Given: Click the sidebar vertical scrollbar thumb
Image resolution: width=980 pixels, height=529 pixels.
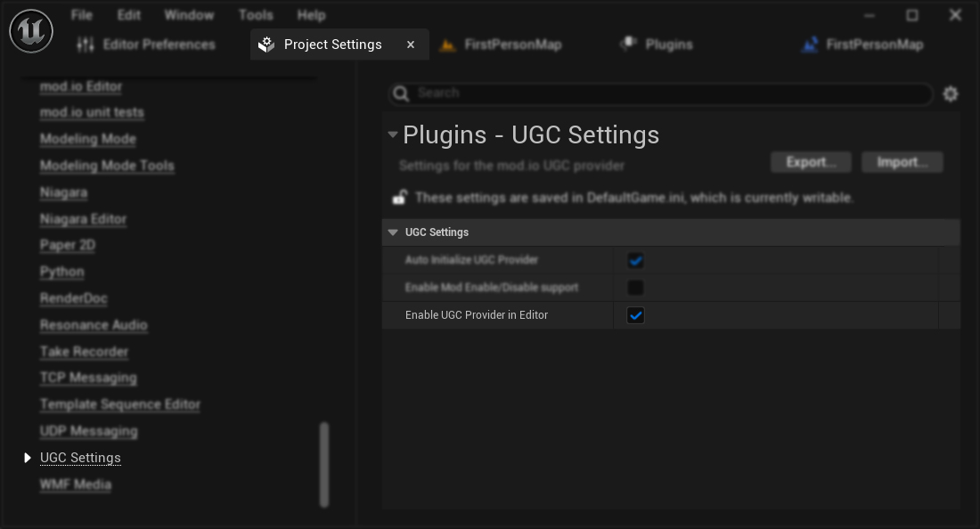Looking at the screenshot, I should 324,465.
